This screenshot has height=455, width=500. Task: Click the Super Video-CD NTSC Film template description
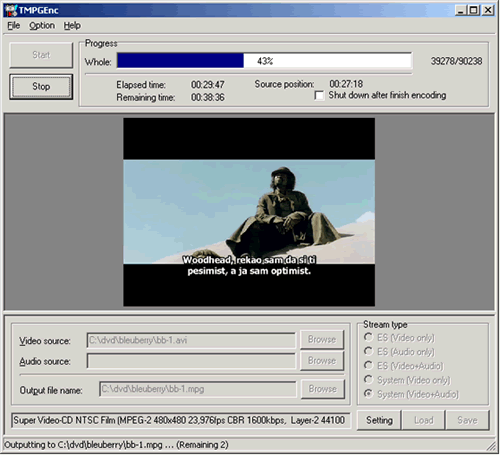coord(181,420)
